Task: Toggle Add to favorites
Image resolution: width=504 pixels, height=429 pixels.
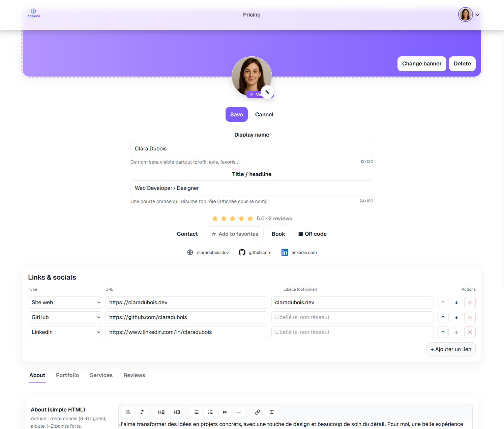Action: tap(235, 234)
